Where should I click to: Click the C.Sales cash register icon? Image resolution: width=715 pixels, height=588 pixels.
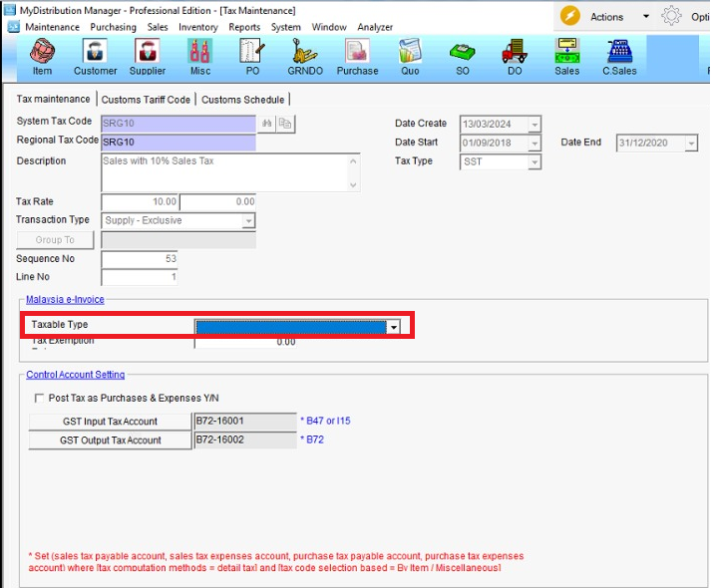tap(619, 57)
